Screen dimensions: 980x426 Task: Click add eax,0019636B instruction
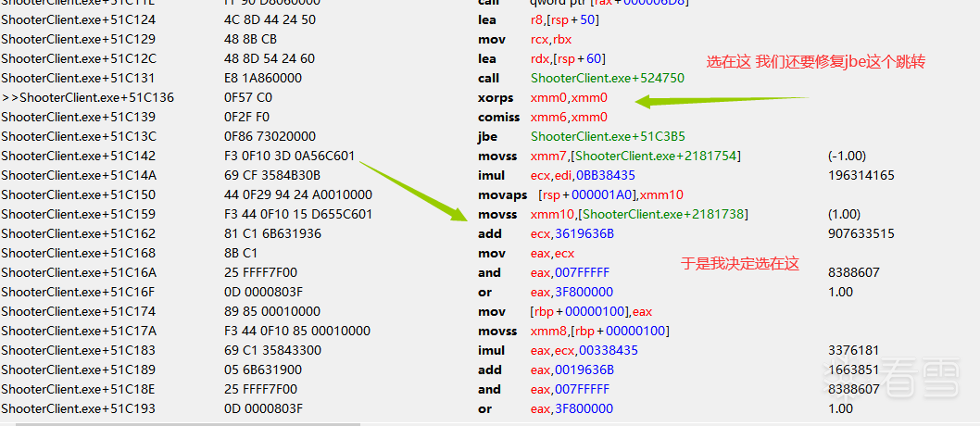[x=546, y=370]
